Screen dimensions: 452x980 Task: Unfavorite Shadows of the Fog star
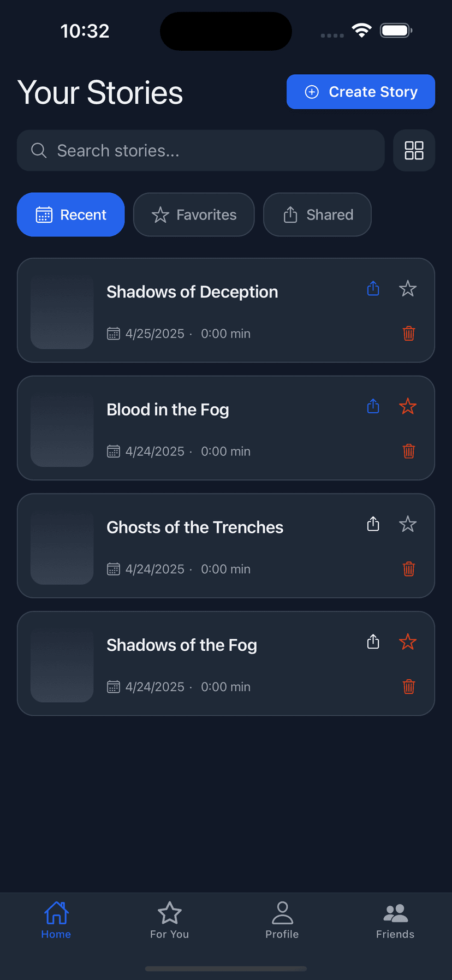click(408, 642)
